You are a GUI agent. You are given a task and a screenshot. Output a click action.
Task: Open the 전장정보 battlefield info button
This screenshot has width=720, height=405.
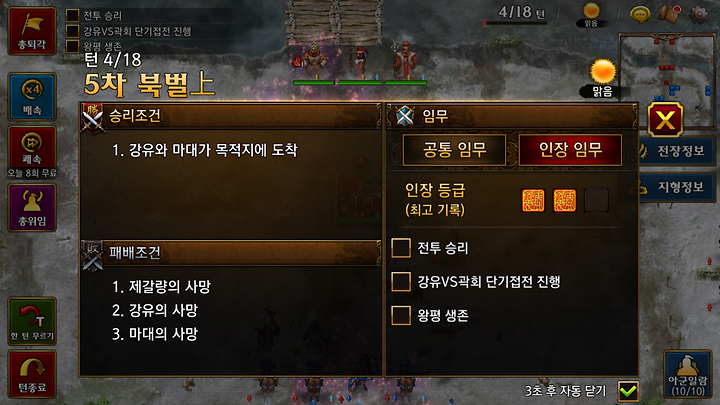coord(677,151)
